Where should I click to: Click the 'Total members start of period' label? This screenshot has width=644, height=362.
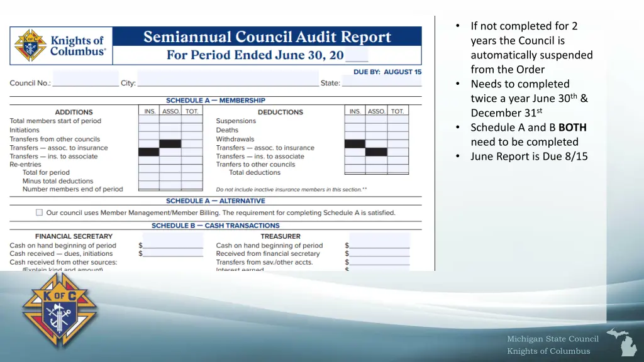click(x=55, y=121)
